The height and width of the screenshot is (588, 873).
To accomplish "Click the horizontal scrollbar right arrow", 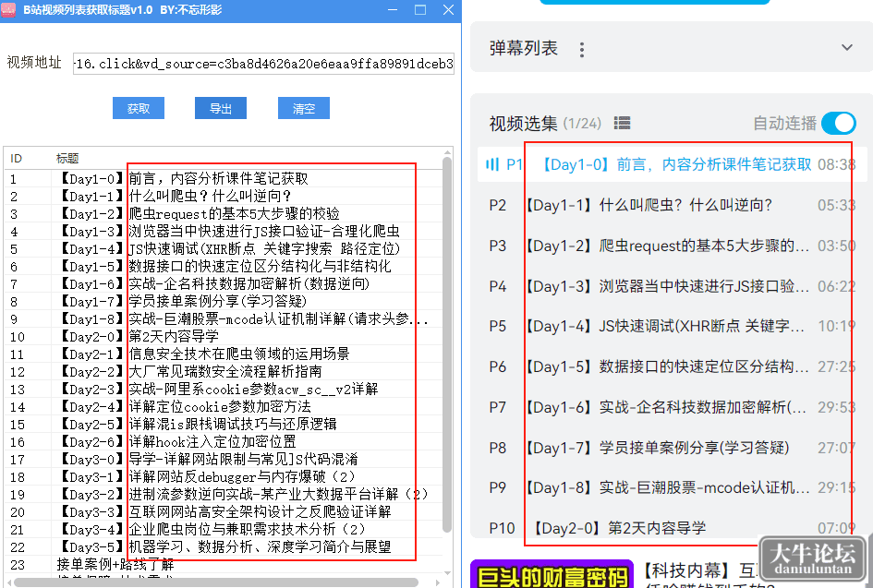I will tap(438, 582).
